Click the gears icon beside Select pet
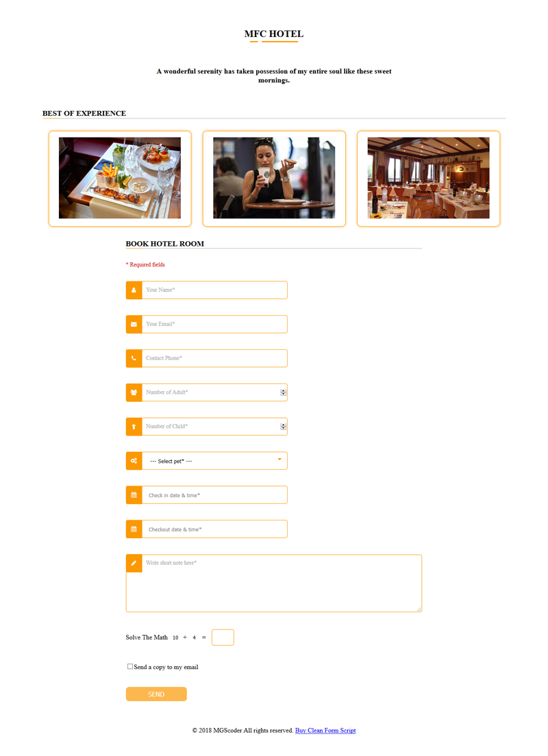Image resolution: width=548 pixels, height=756 pixels. point(134,461)
